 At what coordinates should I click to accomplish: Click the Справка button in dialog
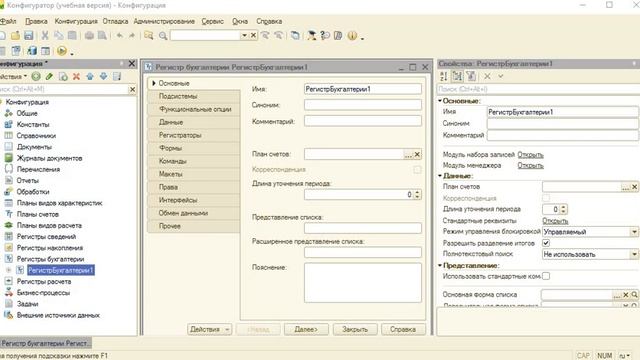tap(403, 329)
